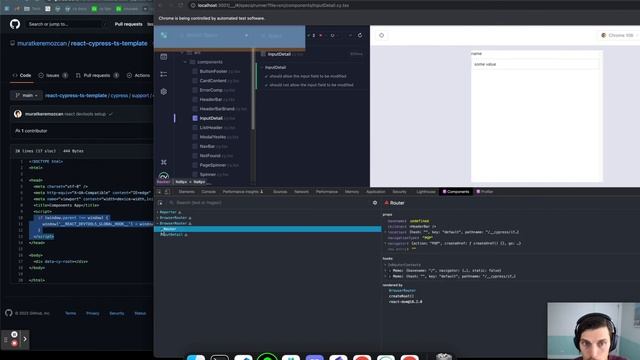Switch to the Performance insights tab
Image resolution: width=640 pixels, height=360 pixels.
click(243, 192)
